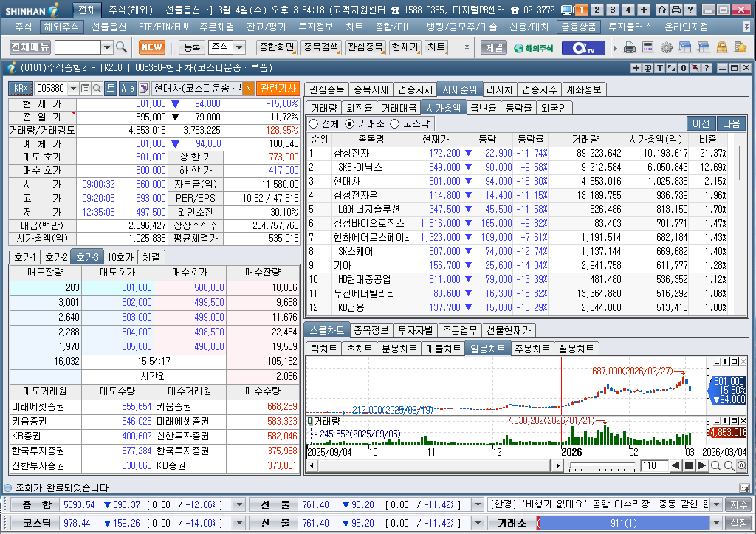Open the calculator tool icon

(x=648, y=47)
